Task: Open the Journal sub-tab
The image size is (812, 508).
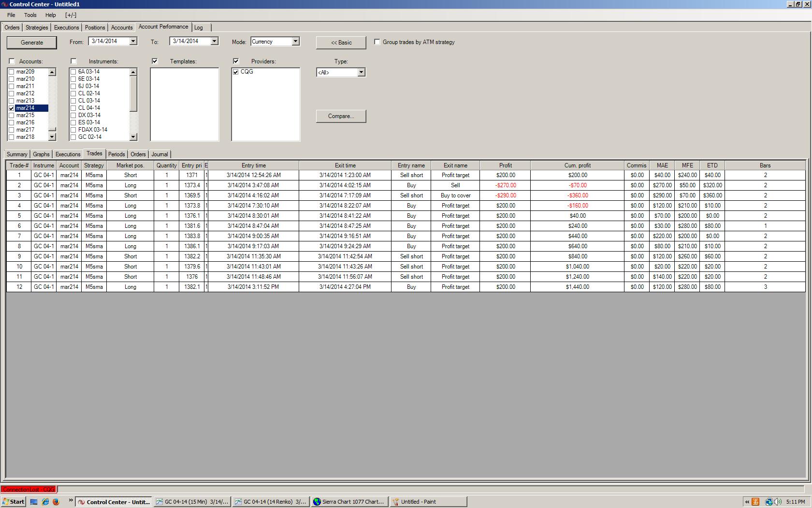Action: click(x=159, y=154)
